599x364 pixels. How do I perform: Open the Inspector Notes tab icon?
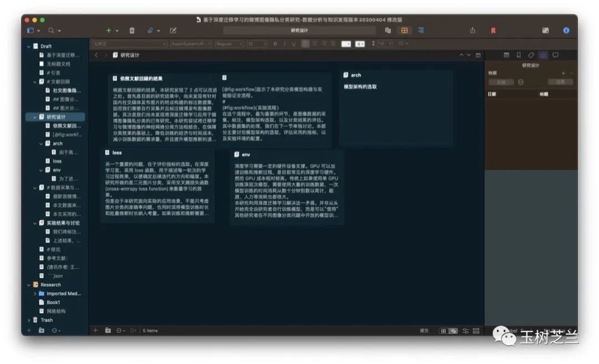coord(506,55)
